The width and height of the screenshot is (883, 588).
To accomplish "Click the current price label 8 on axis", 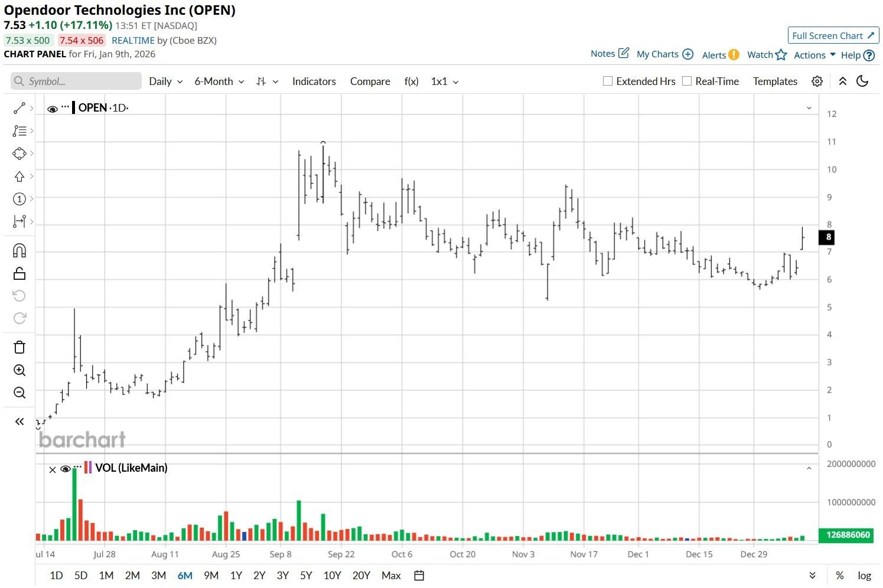I will [x=827, y=237].
